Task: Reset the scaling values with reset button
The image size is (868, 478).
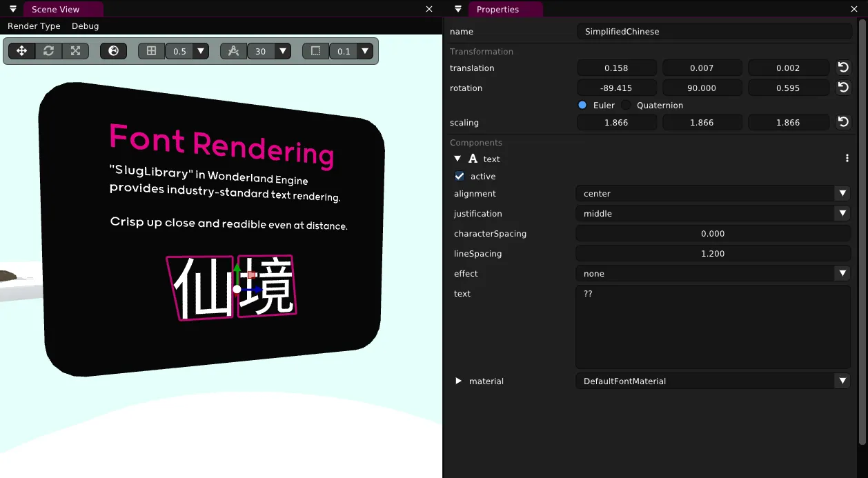Action: (x=842, y=122)
